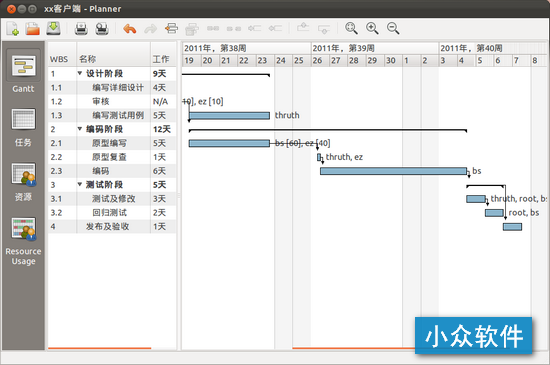Click the Zoom in magnifier
This screenshot has height=365, width=550.
372,28
